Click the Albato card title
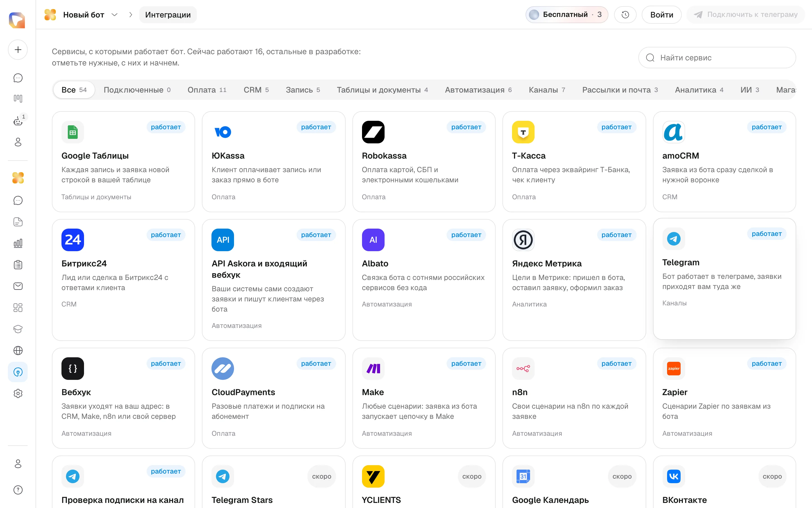Image resolution: width=812 pixels, height=508 pixels. (375, 264)
